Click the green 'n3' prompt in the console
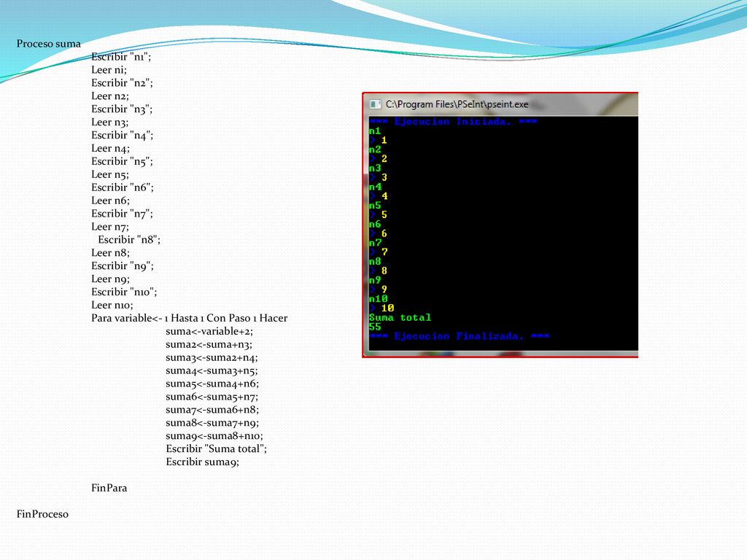The image size is (747, 560). (x=375, y=168)
